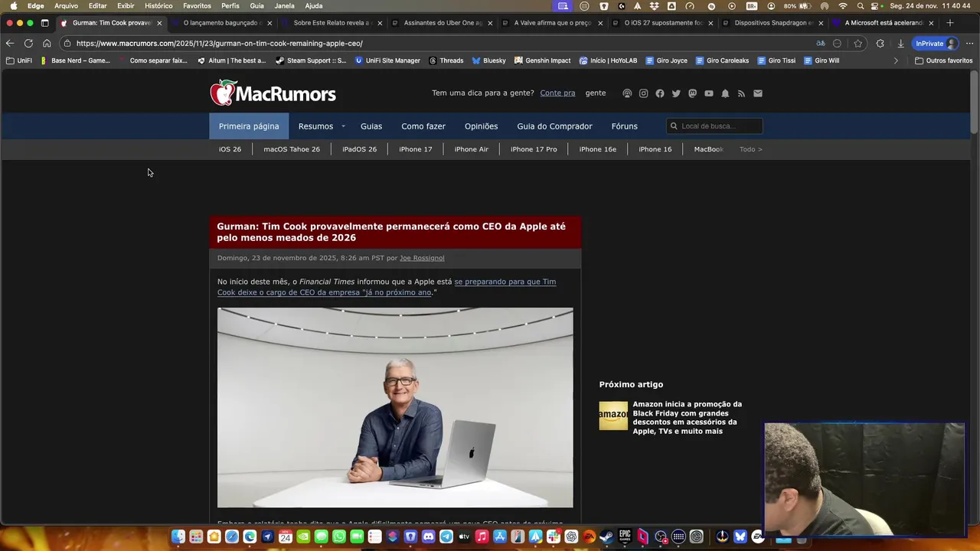Image resolution: width=980 pixels, height=551 pixels.
Task: Click the 'Local de busca' search field
Action: pos(714,126)
